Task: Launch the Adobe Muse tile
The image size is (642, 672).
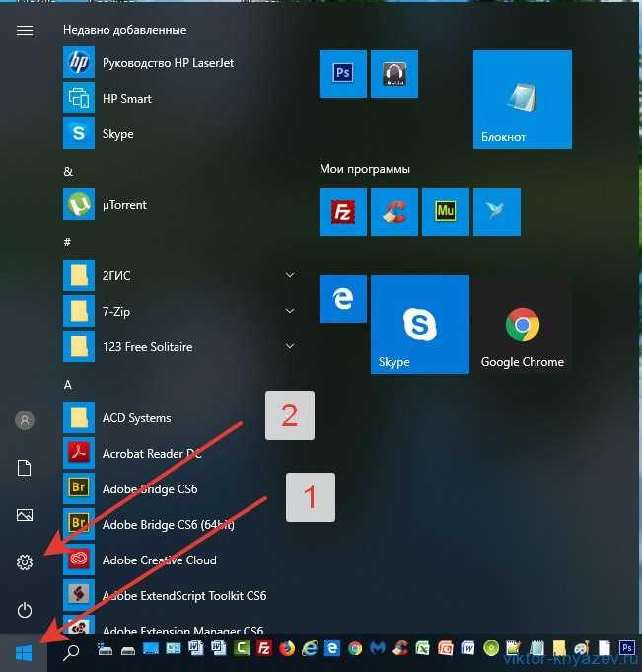Action: coord(446,212)
